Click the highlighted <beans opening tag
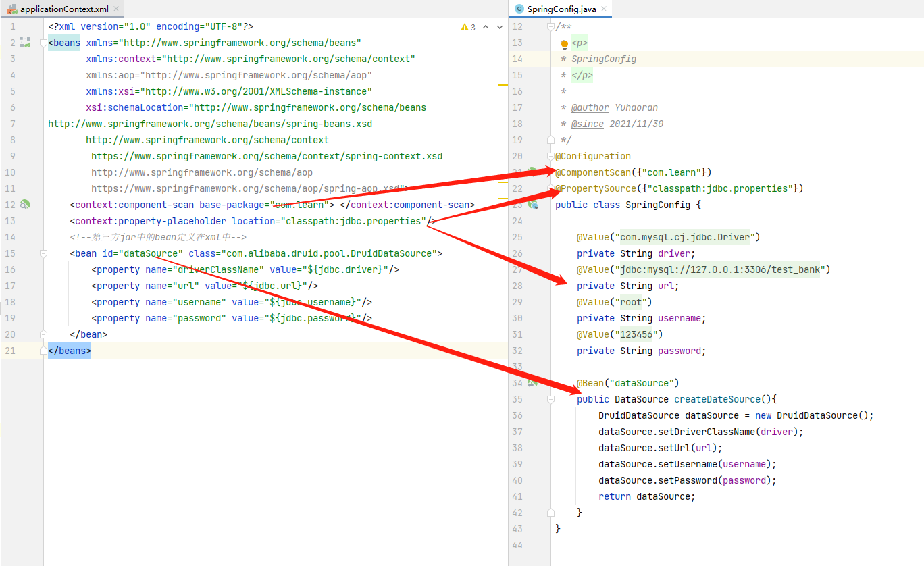Image resolution: width=924 pixels, height=566 pixels. (64, 43)
